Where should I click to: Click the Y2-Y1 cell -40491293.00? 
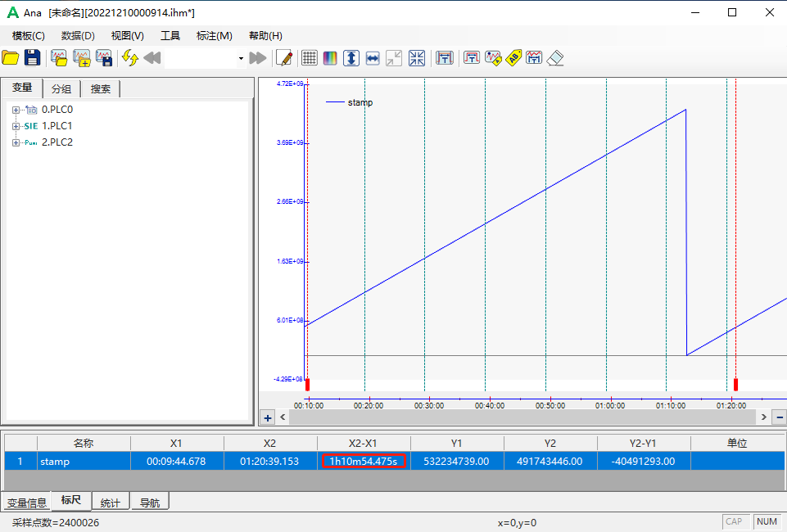(643, 461)
